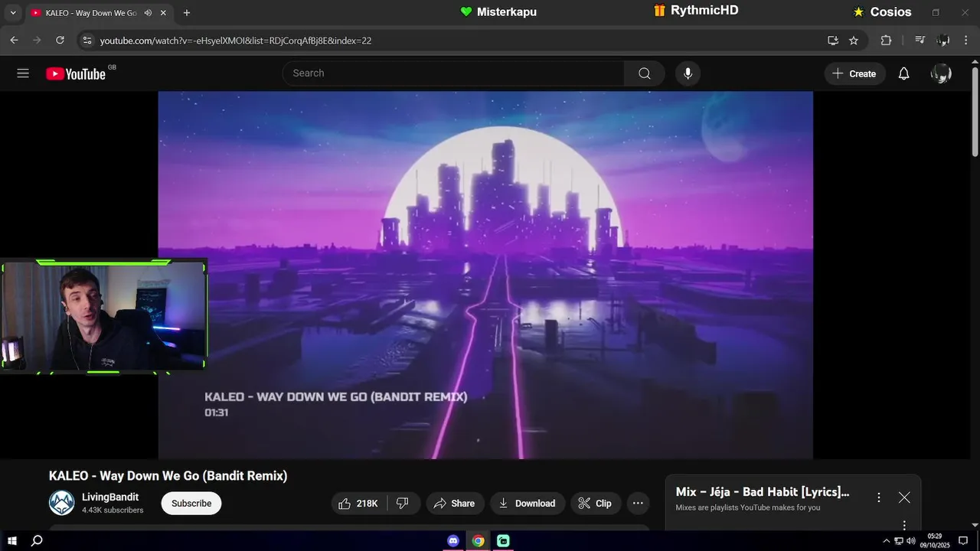The height and width of the screenshot is (551, 980).
Task: Go to the YouTube home logo
Action: [x=76, y=73]
